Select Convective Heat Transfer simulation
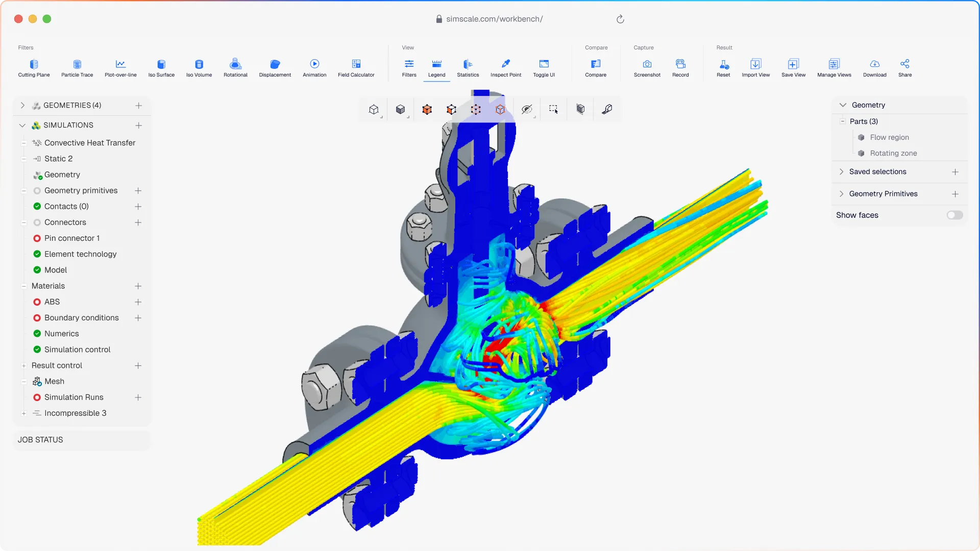This screenshot has width=980, height=551. (90, 143)
